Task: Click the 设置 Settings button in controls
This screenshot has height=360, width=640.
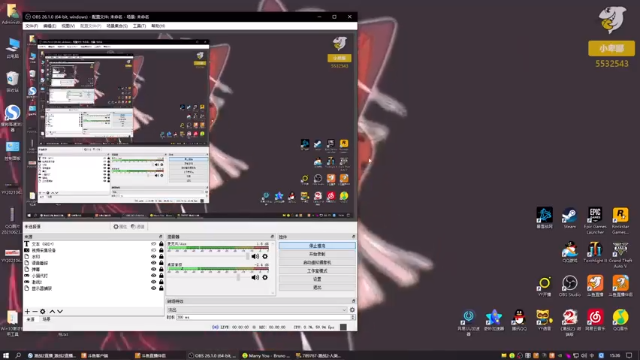Action: point(317,279)
